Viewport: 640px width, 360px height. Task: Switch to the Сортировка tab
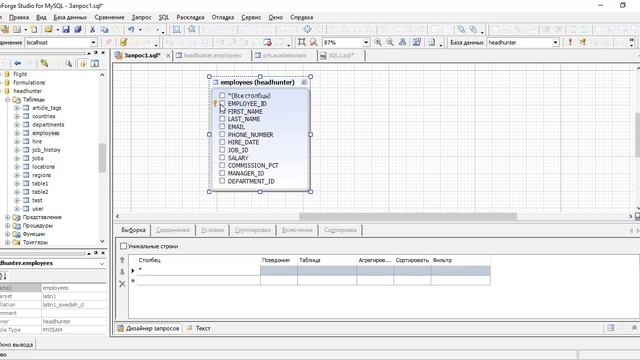[x=340, y=230]
